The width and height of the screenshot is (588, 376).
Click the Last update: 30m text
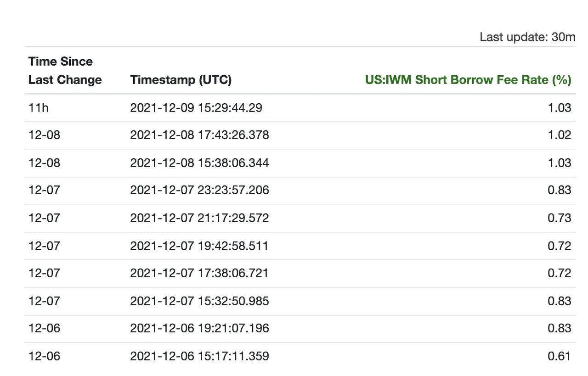click(527, 37)
